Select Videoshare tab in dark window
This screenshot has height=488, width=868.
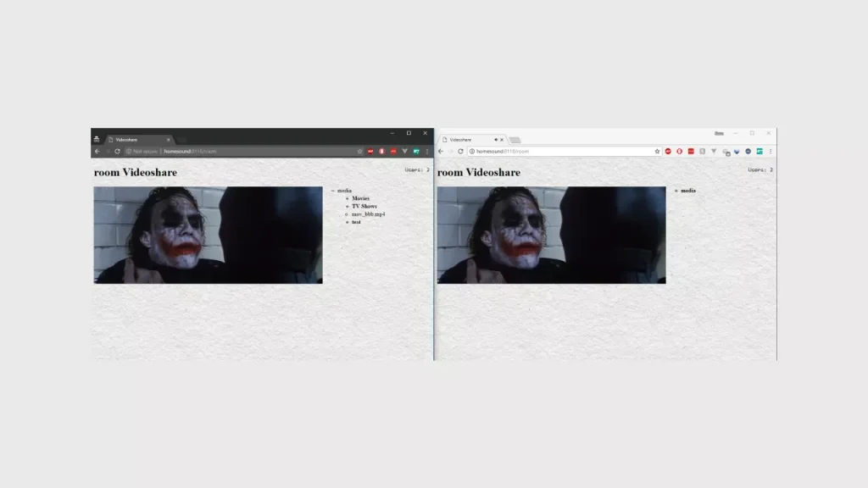click(138, 140)
